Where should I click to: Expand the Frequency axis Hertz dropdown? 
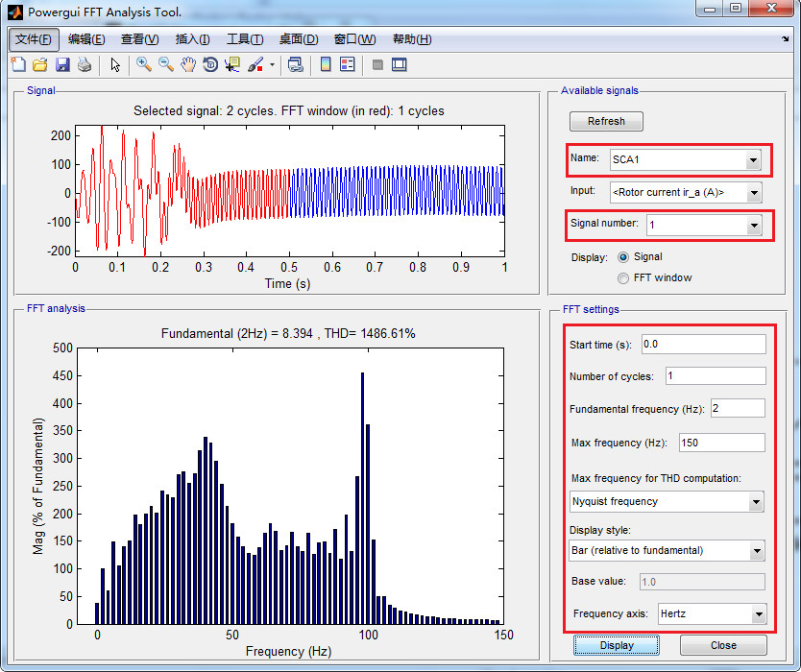pyautogui.click(x=758, y=614)
